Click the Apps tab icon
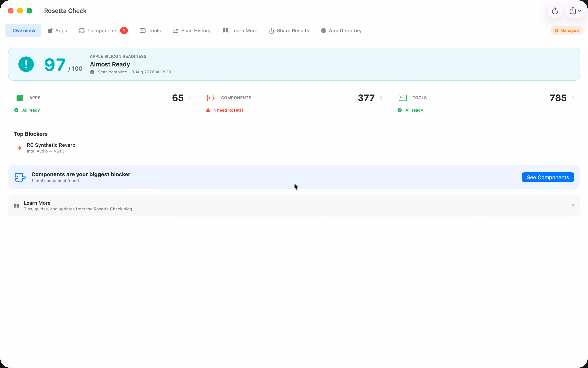This screenshot has width=588, height=368. [x=50, y=31]
